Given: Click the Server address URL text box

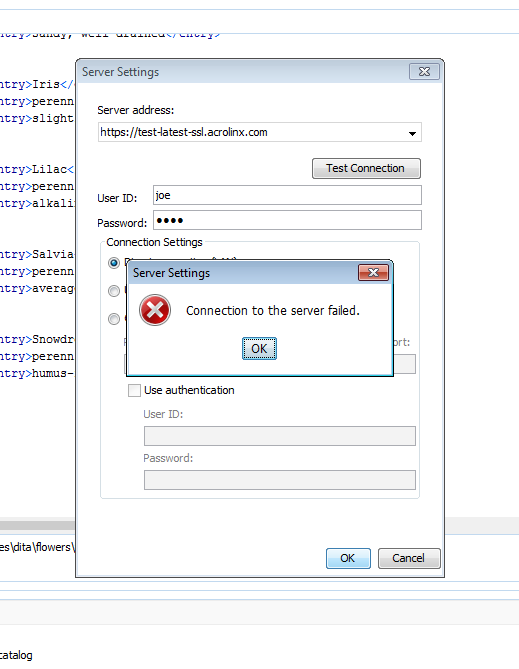Looking at the screenshot, I should [260, 132].
